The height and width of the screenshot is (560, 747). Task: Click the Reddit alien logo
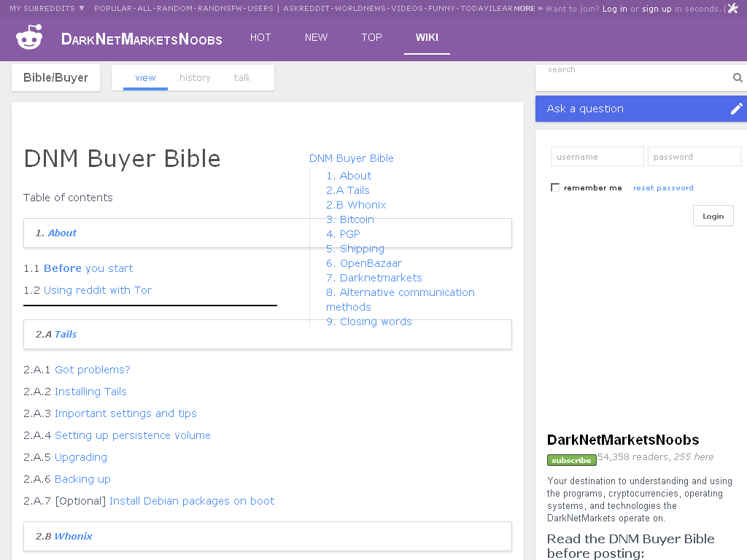29,36
